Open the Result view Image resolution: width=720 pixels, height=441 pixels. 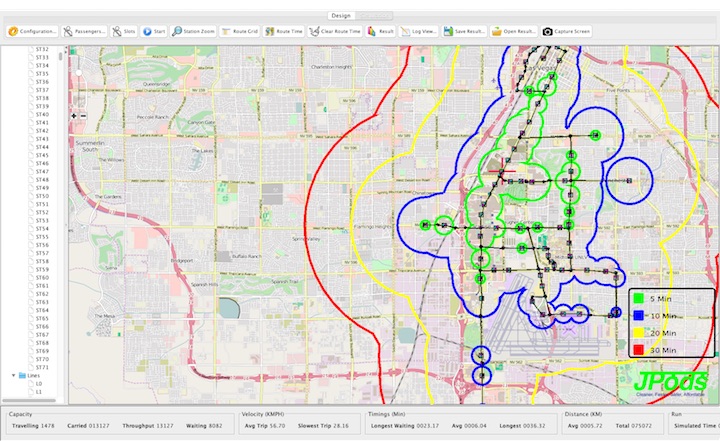(x=381, y=31)
